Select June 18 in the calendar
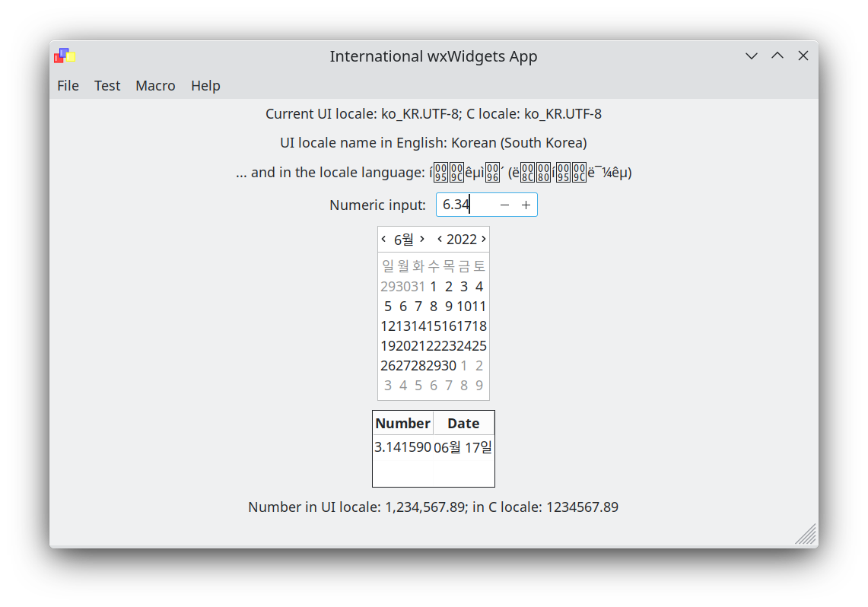This screenshot has width=868, height=607. click(479, 326)
